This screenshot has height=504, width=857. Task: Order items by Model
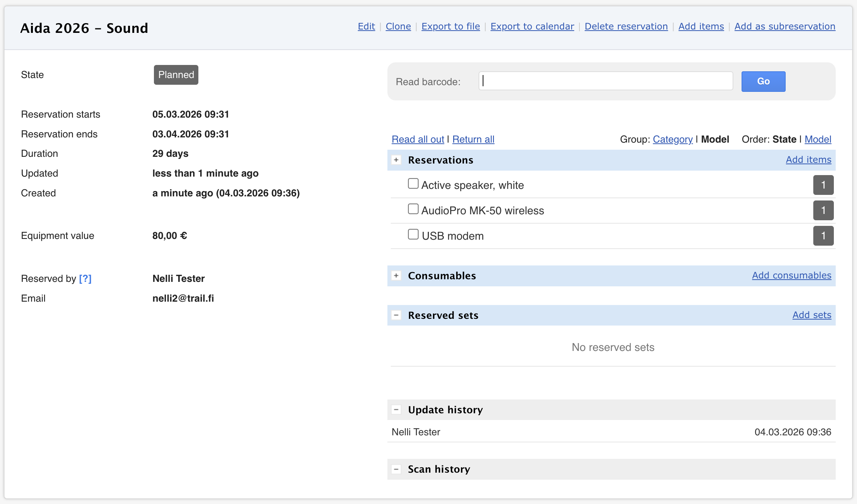coord(817,140)
